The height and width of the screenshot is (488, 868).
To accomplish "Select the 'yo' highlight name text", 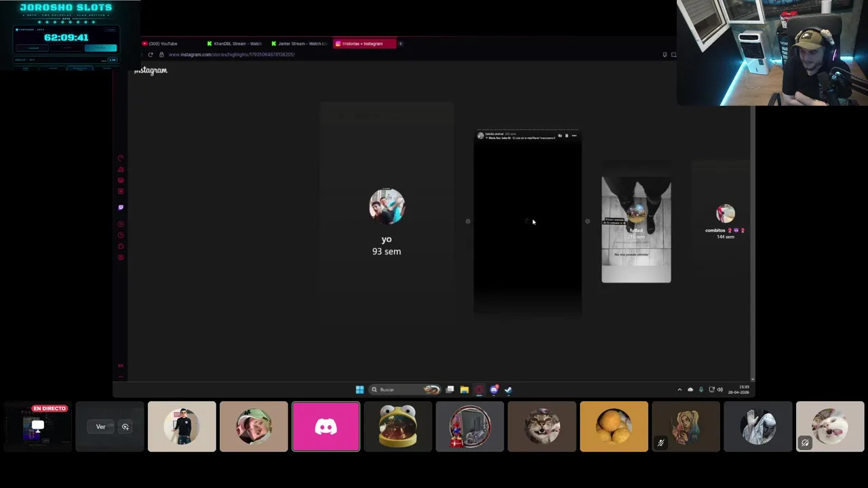I will point(387,239).
